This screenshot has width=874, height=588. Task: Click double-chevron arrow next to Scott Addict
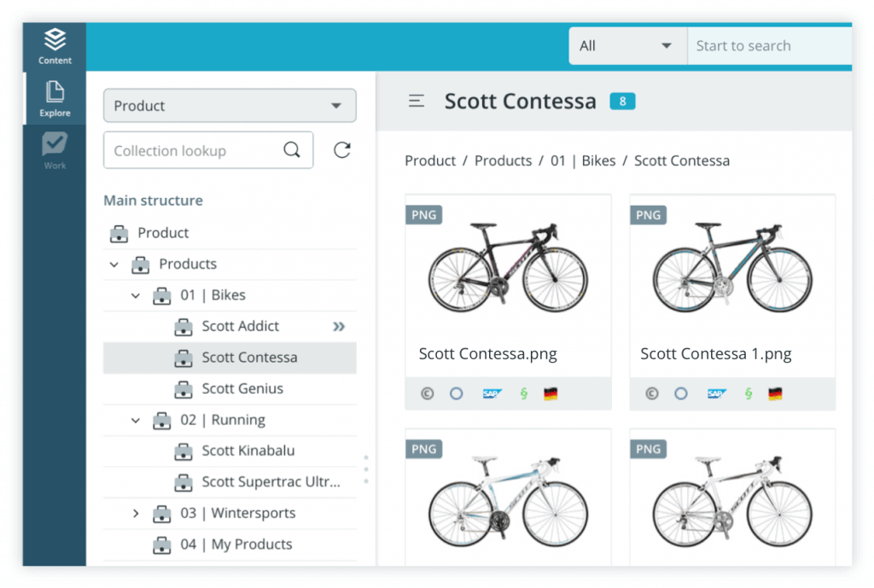point(339,326)
